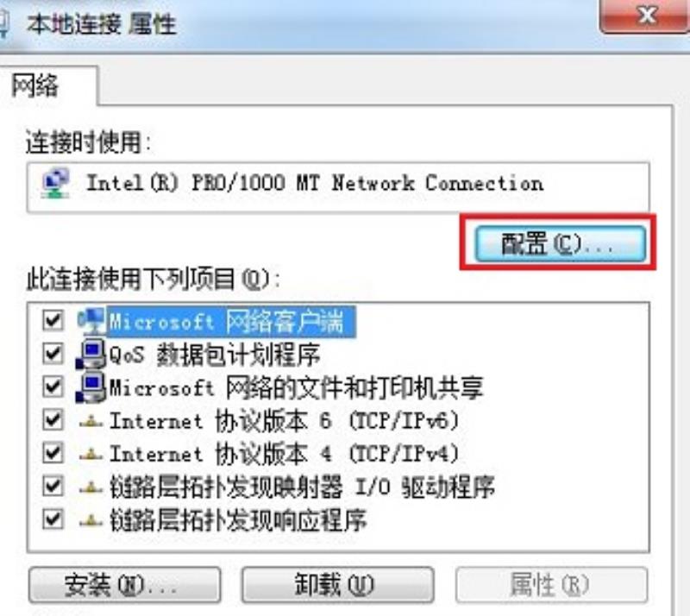
Task: Close the 本地连接 属性 dialog
Action: [645, 16]
